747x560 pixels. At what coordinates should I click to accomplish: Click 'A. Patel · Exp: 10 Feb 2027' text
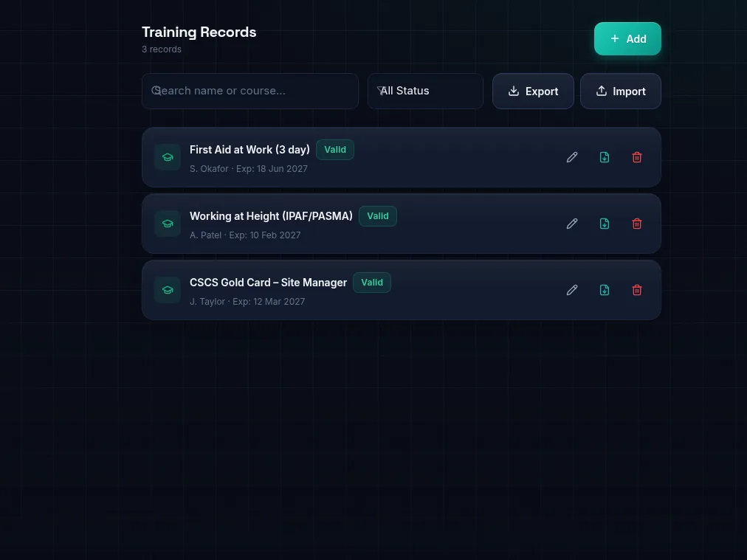coord(245,235)
